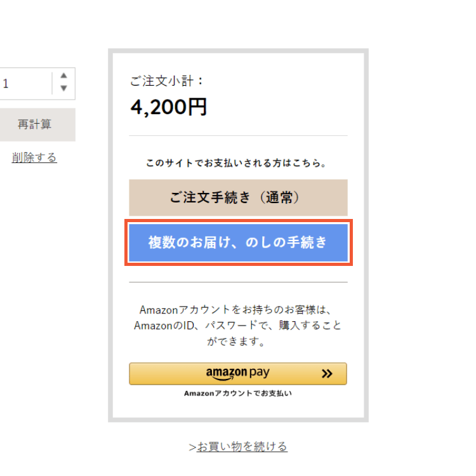Click the Amazonアカウントをお持ちのお客様は text line
Viewport: 476px width, 476px height.
(238, 310)
